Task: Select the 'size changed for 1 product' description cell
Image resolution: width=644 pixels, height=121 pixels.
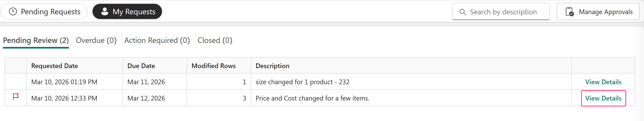Action: [302, 82]
